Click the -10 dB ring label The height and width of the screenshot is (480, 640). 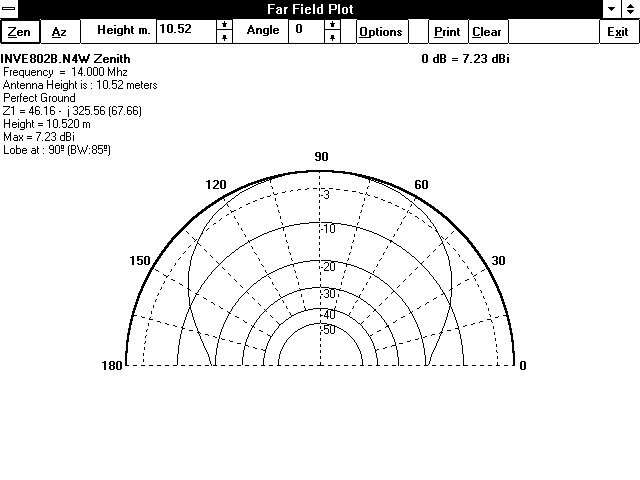coord(329,229)
